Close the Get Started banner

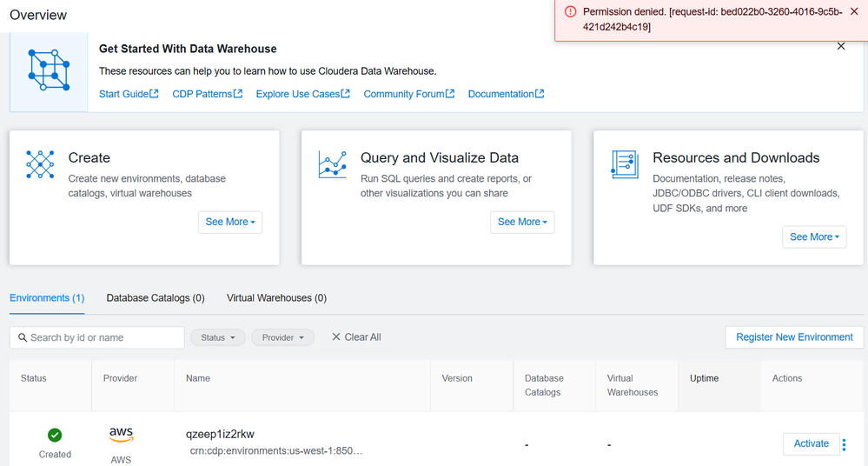pyautogui.click(x=841, y=47)
